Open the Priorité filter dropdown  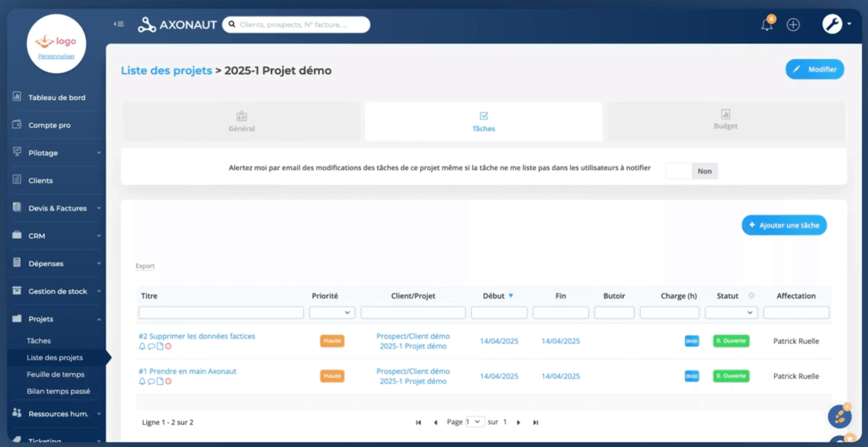coord(332,312)
